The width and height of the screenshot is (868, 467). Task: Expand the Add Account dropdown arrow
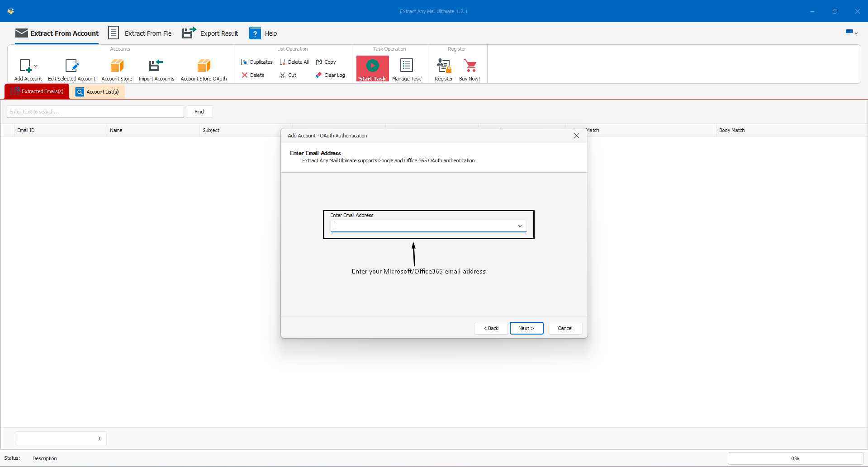click(x=36, y=66)
